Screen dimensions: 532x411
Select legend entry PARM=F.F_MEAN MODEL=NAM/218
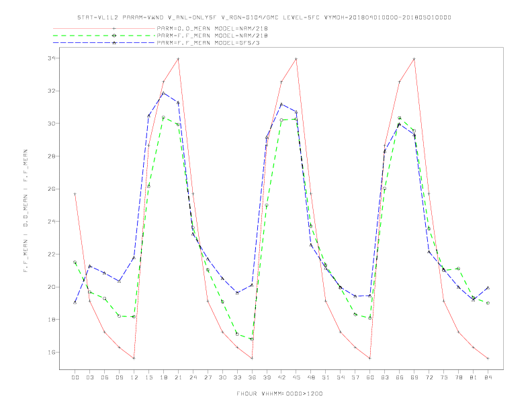point(212,36)
